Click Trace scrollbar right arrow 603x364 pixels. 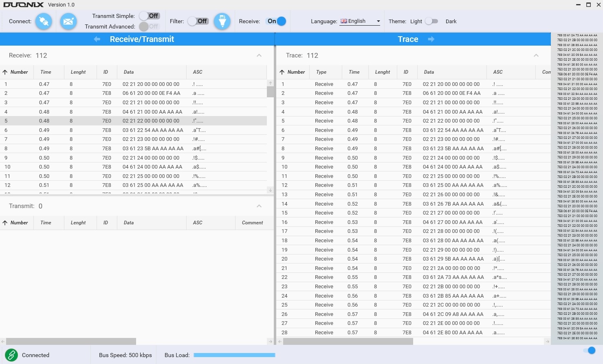pos(547,341)
